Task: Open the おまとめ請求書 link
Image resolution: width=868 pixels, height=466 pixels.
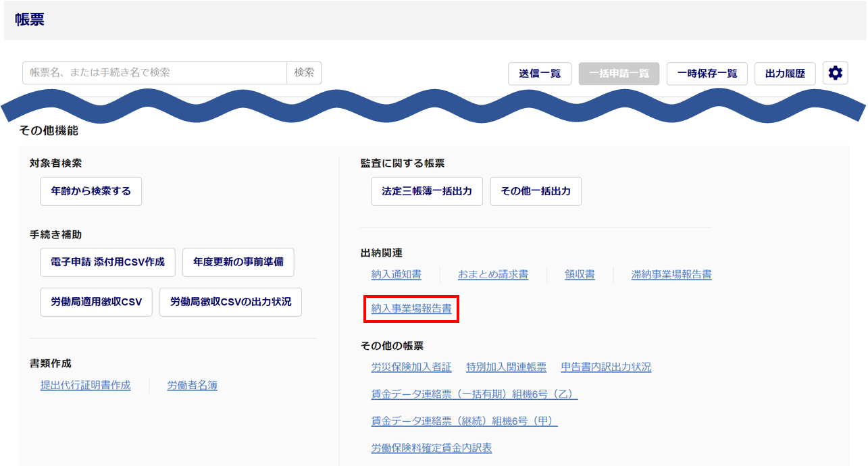Action: pos(492,274)
